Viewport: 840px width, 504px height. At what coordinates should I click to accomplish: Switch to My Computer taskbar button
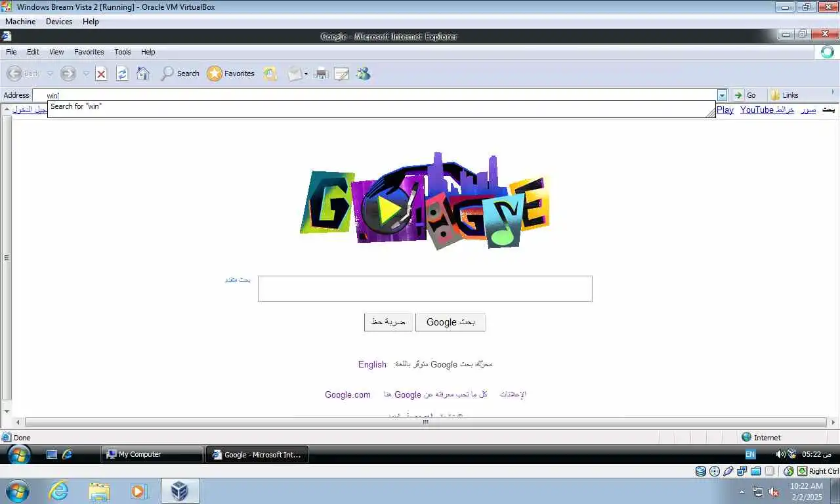coord(152,454)
